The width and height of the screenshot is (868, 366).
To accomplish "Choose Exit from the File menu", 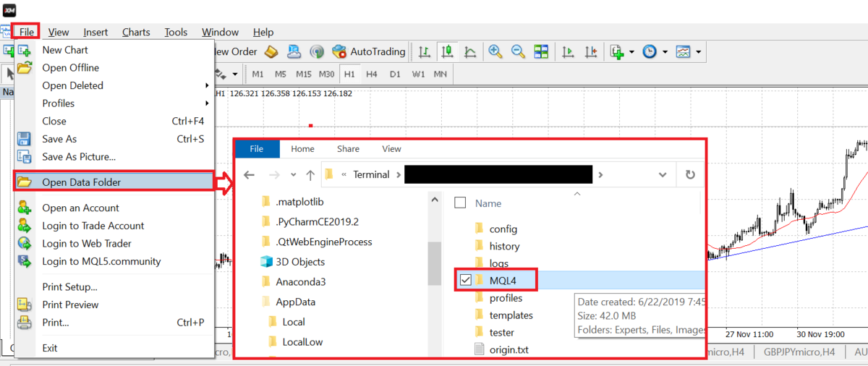I will point(114,348).
